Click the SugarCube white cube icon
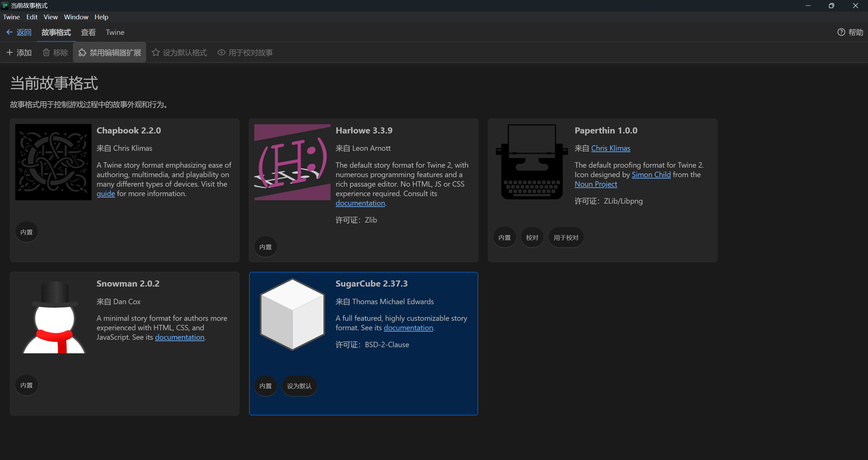This screenshot has width=868, height=460. tap(292, 314)
